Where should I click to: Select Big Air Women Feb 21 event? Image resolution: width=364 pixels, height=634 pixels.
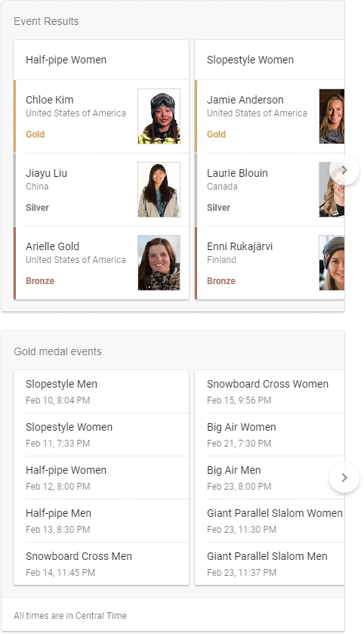coord(270,435)
